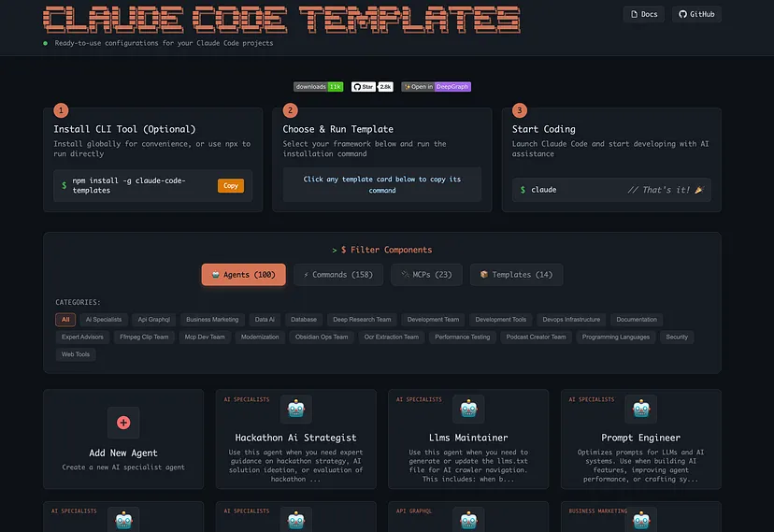
Task: Click the Start Coding heading
Action: click(x=543, y=129)
